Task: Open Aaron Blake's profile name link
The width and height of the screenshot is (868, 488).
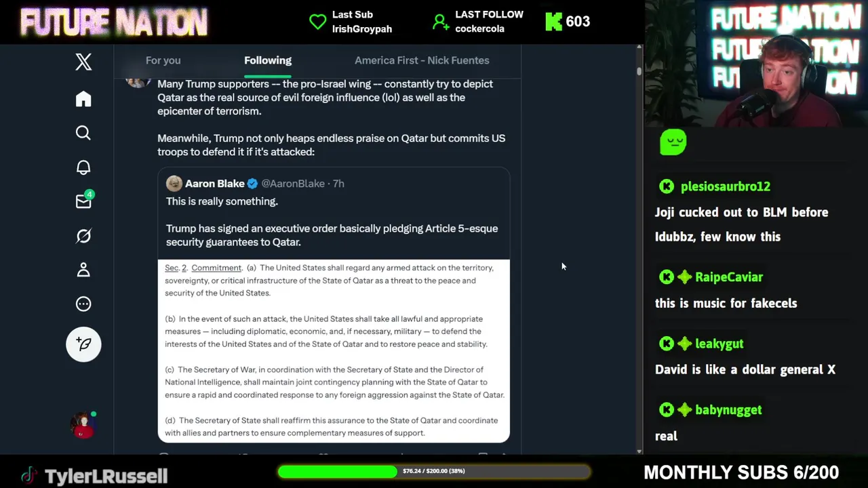Action: tap(214, 184)
